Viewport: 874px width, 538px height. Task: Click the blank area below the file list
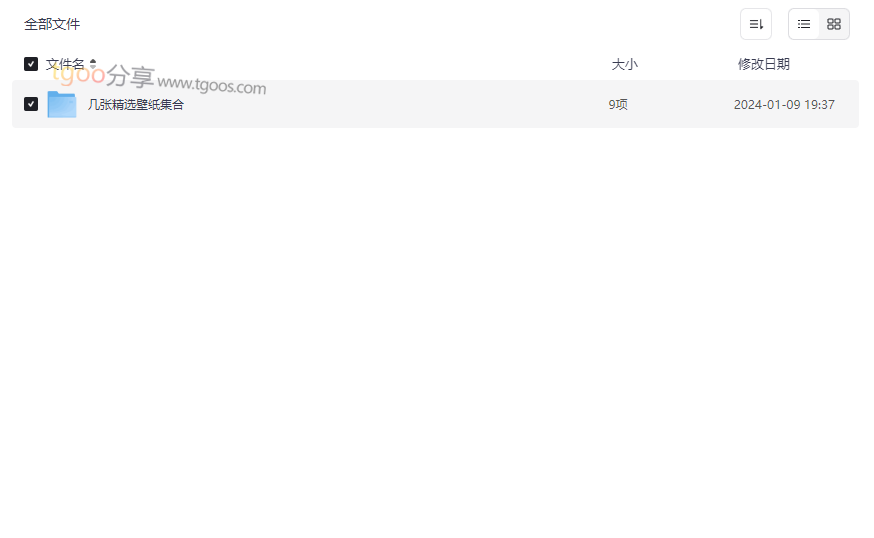tap(435, 335)
